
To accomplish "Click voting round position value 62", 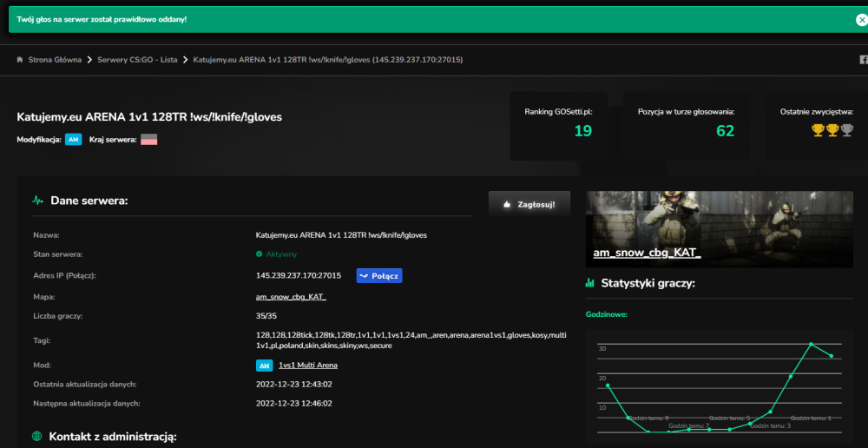I will point(725,131).
